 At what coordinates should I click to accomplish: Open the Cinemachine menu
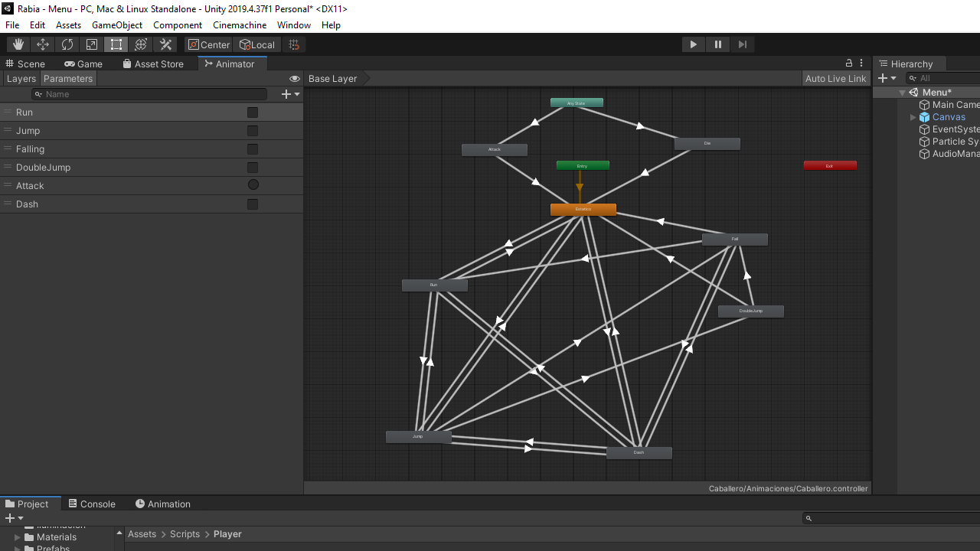coord(240,25)
